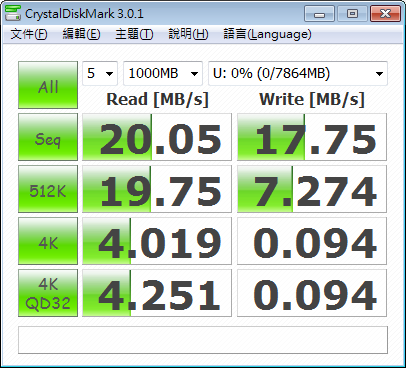The image size is (406, 368).
Task: Open the 編輯(E) menu
Action: pyautogui.click(x=81, y=34)
